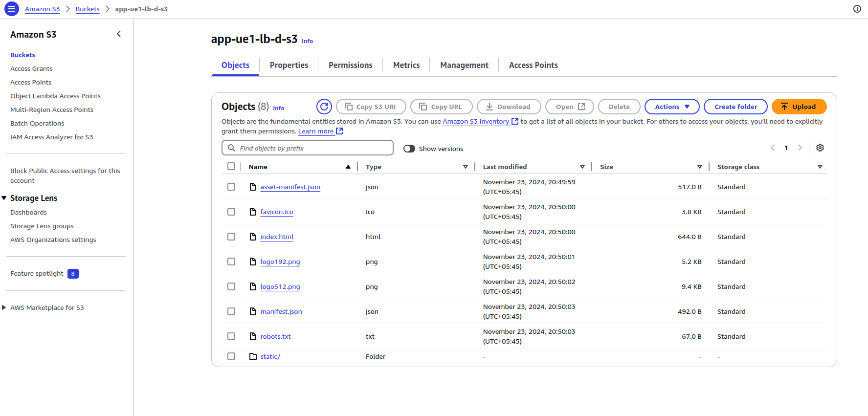868x416 pixels.
Task: Switch to the Access Points tab
Action: click(534, 65)
